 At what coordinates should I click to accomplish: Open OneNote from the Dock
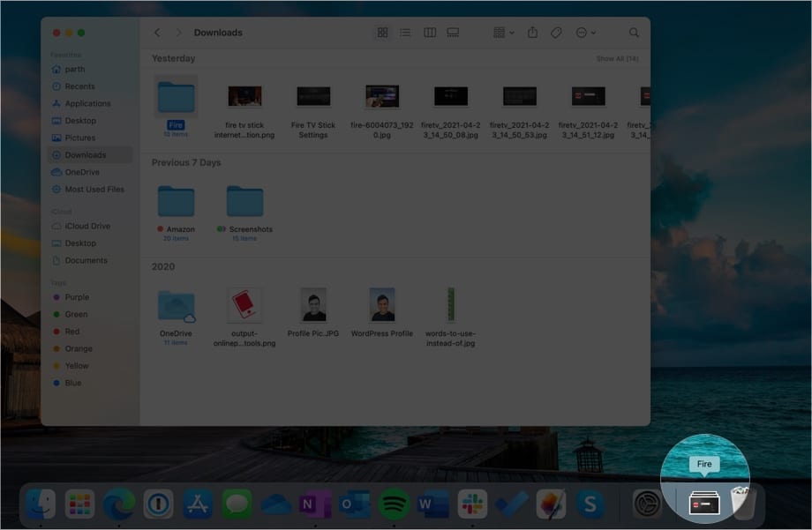tap(315, 504)
